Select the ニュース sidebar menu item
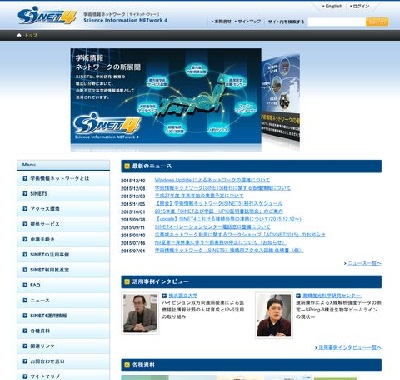Viewport: 400px width, 380px height. pos(63,300)
